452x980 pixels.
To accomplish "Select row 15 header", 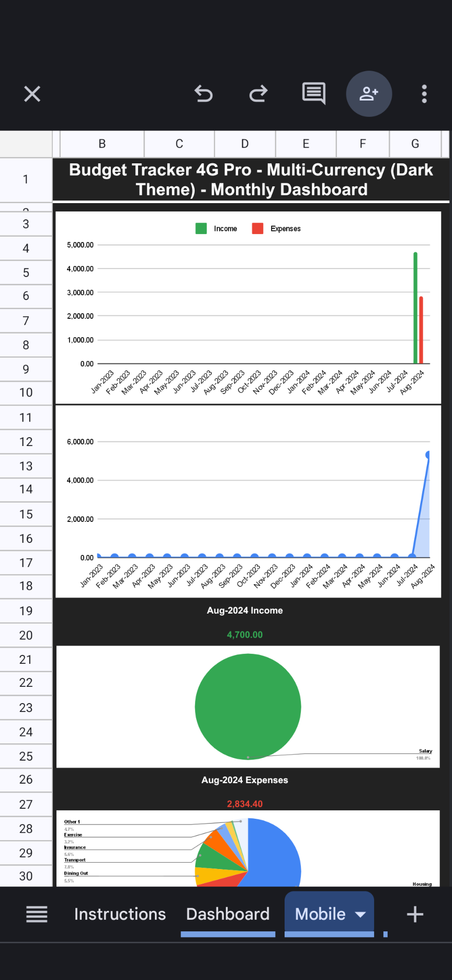I will pyautogui.click(x=26, y=514).
